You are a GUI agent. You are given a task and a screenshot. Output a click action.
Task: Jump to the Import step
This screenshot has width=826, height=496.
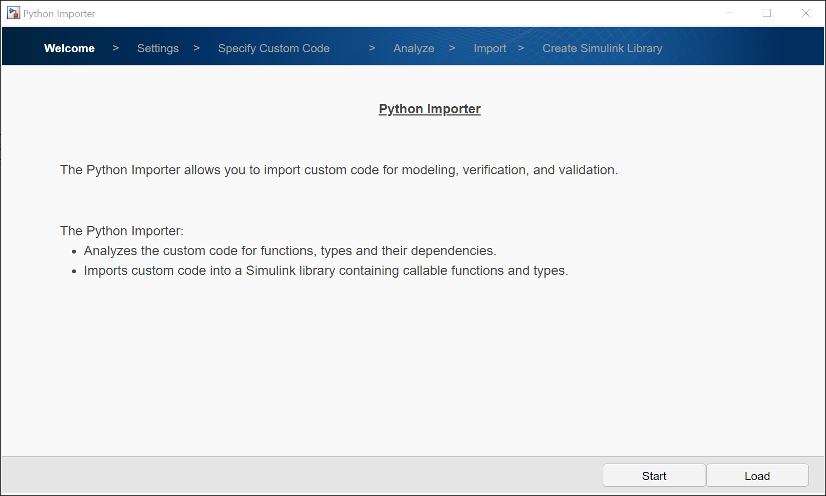tap(490, 48)
